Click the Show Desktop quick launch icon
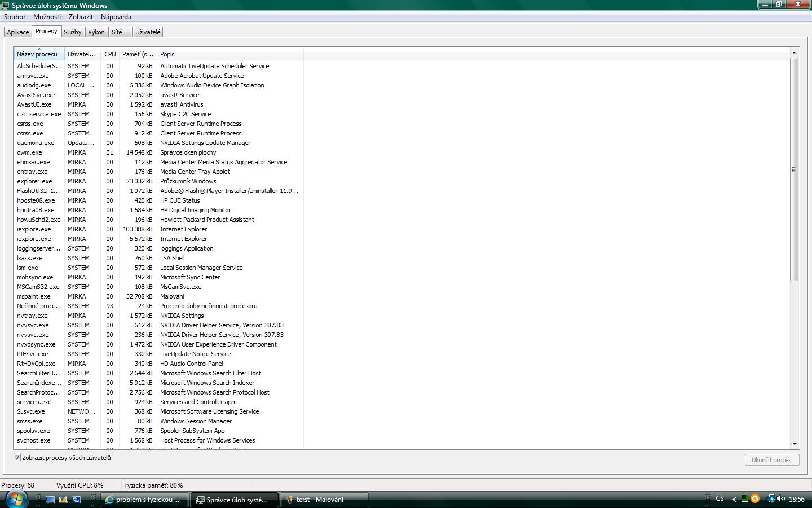812x508 pixels. [50, 500]
